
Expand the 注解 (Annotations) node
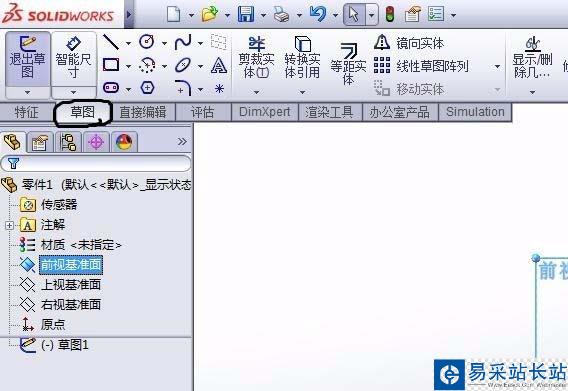(10, 225)
